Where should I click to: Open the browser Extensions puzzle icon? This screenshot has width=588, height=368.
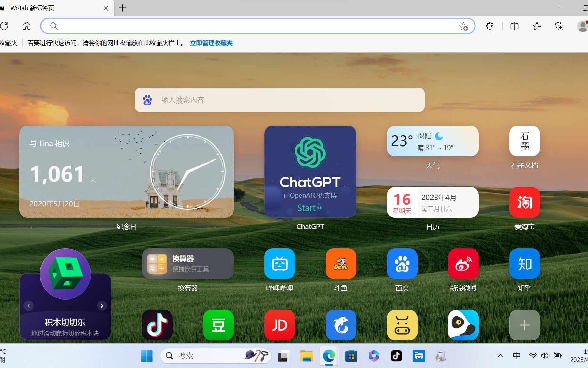tap(490, 26)
